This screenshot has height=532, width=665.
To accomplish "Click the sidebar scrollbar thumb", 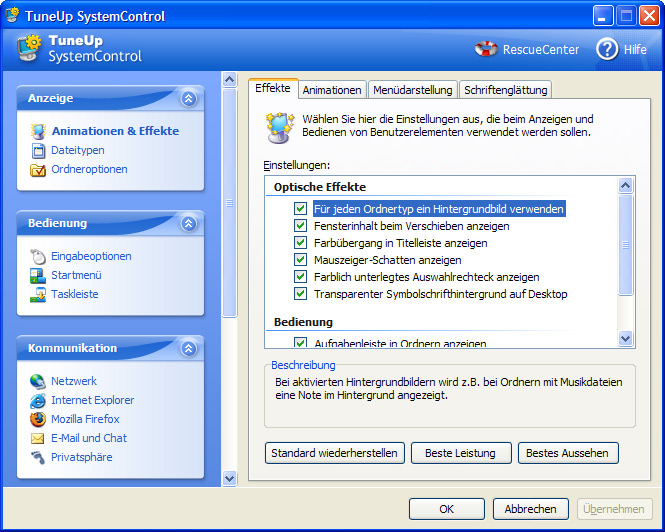I will click(x=229, y=203).
